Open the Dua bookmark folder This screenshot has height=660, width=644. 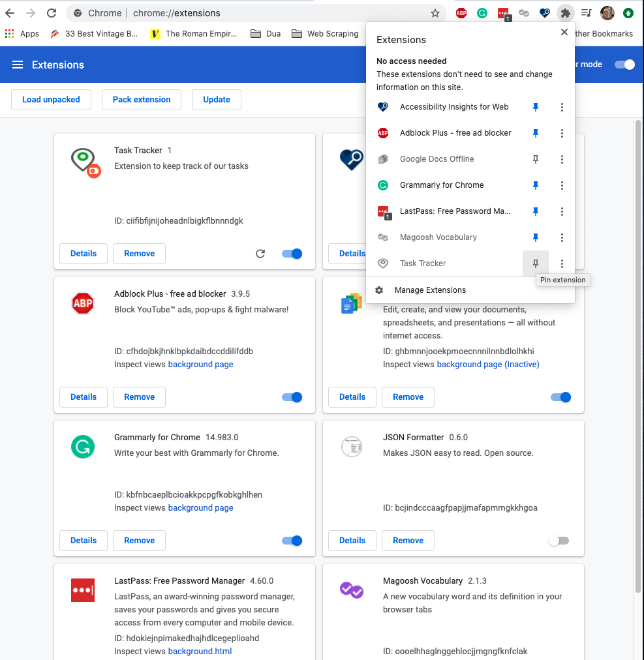tap(266, 34)
